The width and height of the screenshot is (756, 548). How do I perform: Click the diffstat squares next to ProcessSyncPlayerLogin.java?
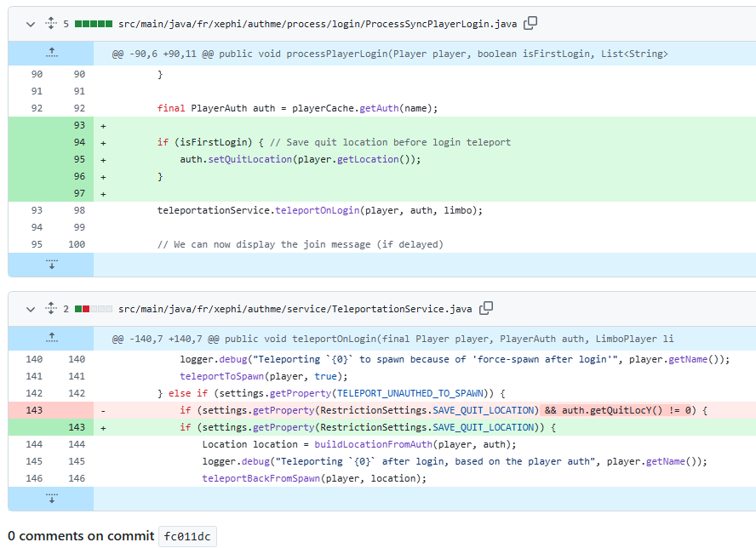click(94, 24)
